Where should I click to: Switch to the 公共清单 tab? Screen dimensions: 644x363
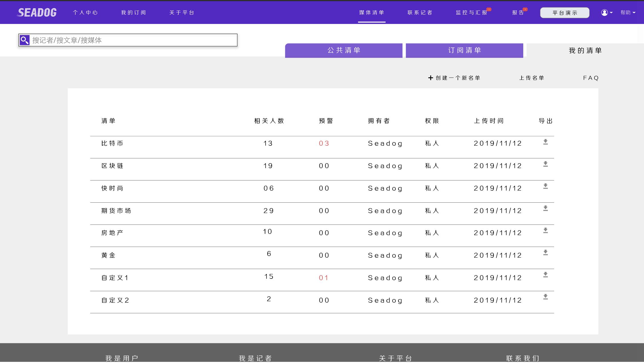click(344, 51)
